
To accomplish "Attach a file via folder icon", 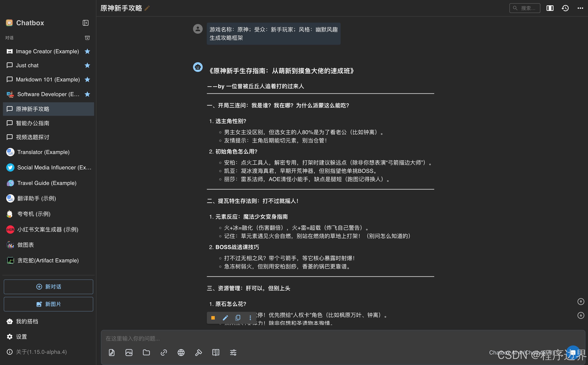I will (146, 353).
